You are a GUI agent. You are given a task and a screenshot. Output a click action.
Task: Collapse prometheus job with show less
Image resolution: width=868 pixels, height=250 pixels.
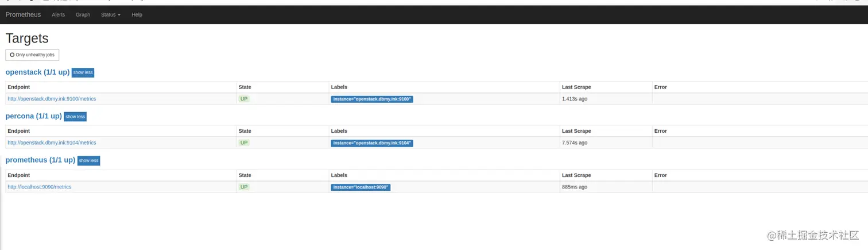tap(89, 160)
